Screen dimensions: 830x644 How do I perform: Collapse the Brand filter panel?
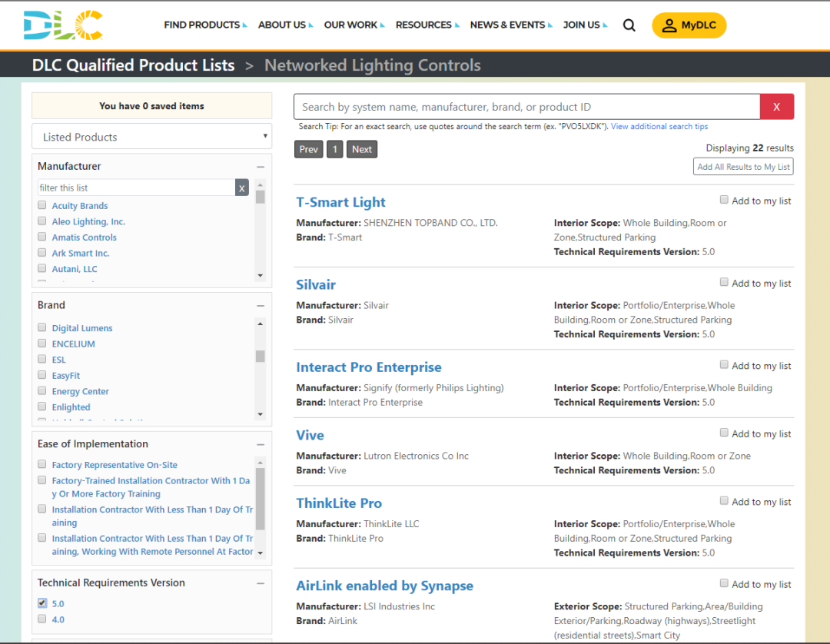(261, 306)
